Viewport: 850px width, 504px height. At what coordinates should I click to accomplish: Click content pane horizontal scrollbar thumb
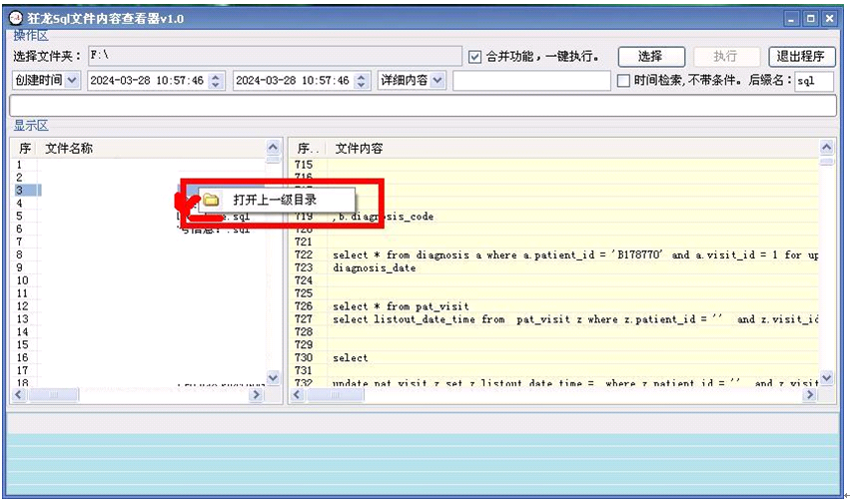[x=335, y=395]
